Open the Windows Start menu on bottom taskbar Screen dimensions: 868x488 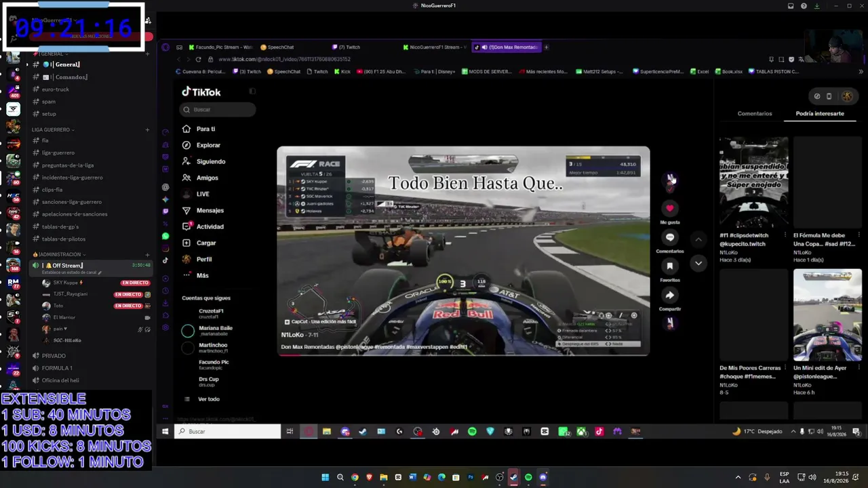(325, 477)
